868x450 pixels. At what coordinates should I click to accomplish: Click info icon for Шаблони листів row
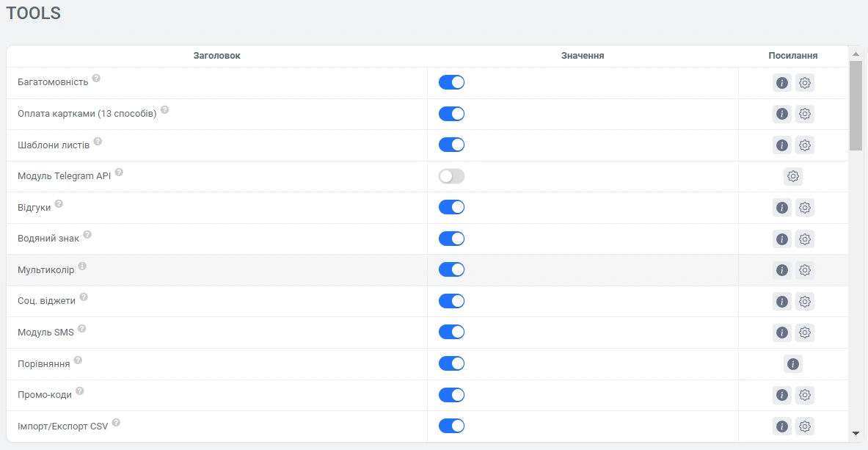click(782, 145)
